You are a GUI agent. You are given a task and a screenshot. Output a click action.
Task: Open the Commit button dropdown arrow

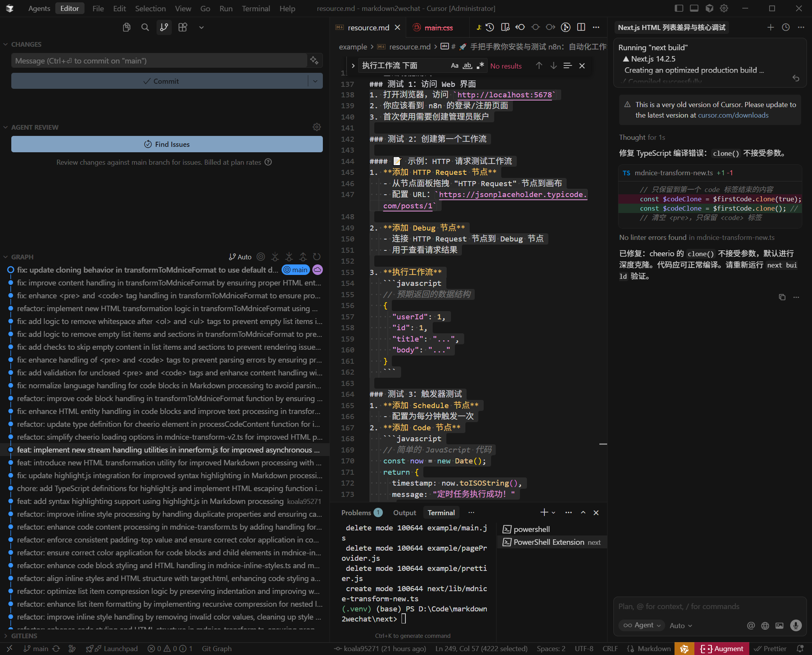pyautogui.click(x=315, y=81)
